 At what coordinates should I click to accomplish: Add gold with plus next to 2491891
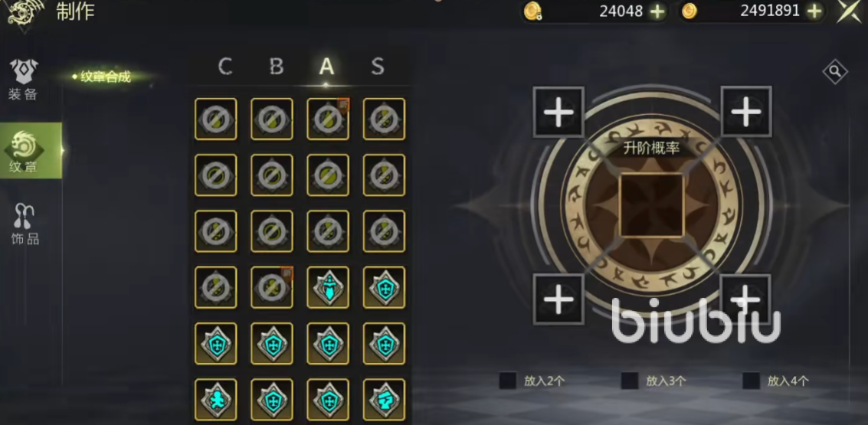814,11
